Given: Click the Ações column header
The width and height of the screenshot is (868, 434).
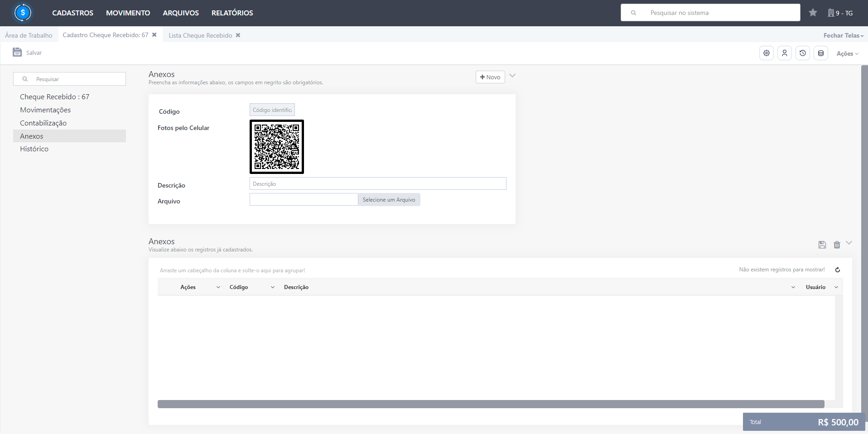Looking at the screenshot, I should (x=188, y=287).
